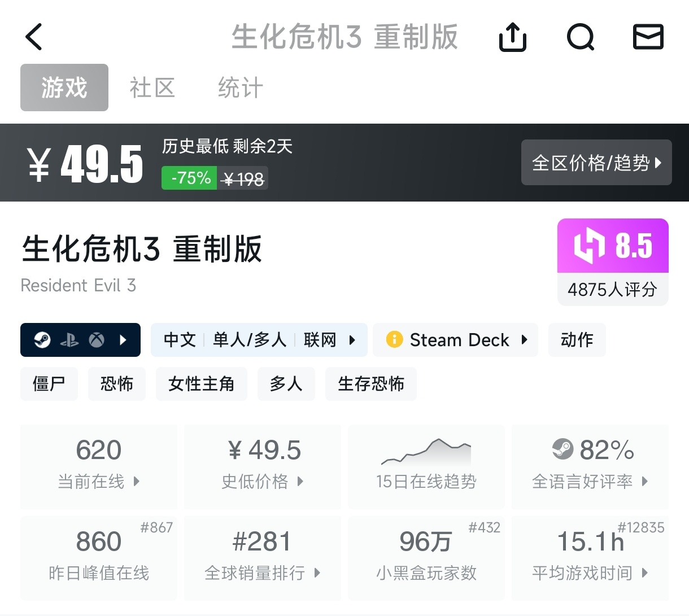This screenshot has width=689, height=616.
Task: Tap the header title 生化危机3 重制版
Action: [344, 37]
